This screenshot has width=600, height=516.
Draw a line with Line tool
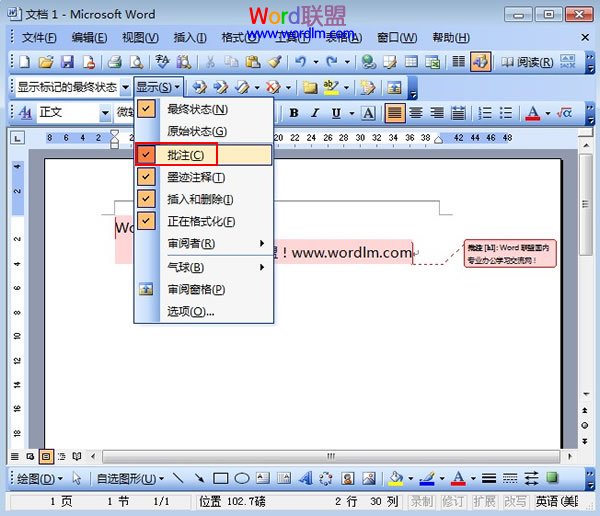(x=178, y=478)
